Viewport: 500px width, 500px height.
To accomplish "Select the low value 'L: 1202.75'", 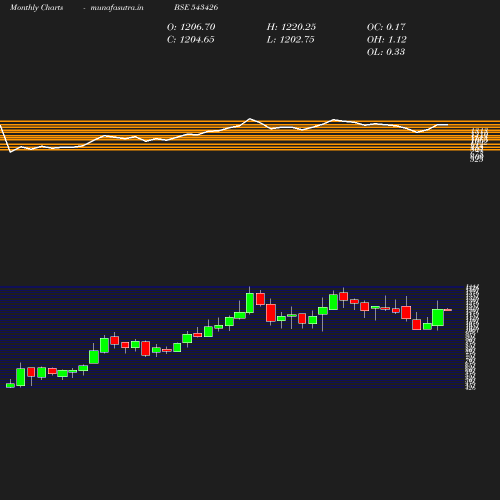I will [x=290, y=39].
